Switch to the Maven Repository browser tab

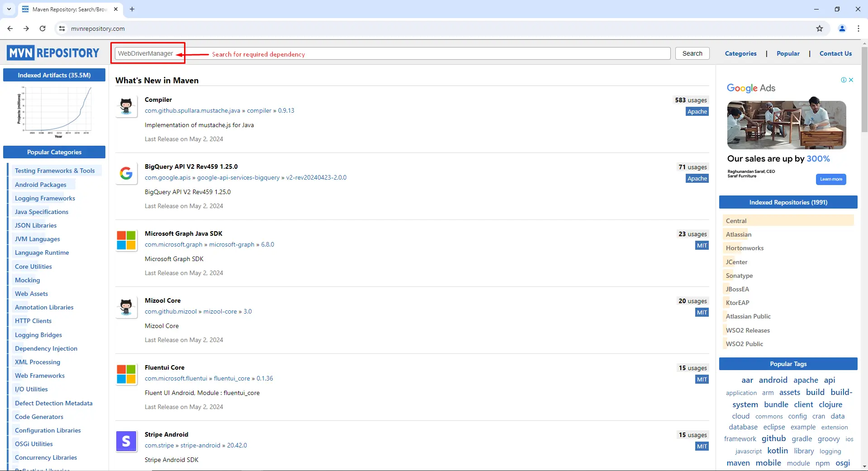coord(63,9)
